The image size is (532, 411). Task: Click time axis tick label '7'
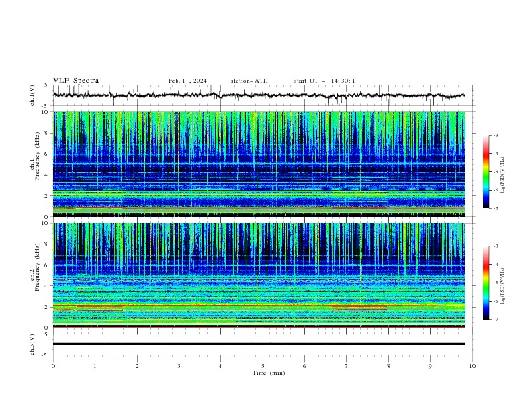point(347,366)
